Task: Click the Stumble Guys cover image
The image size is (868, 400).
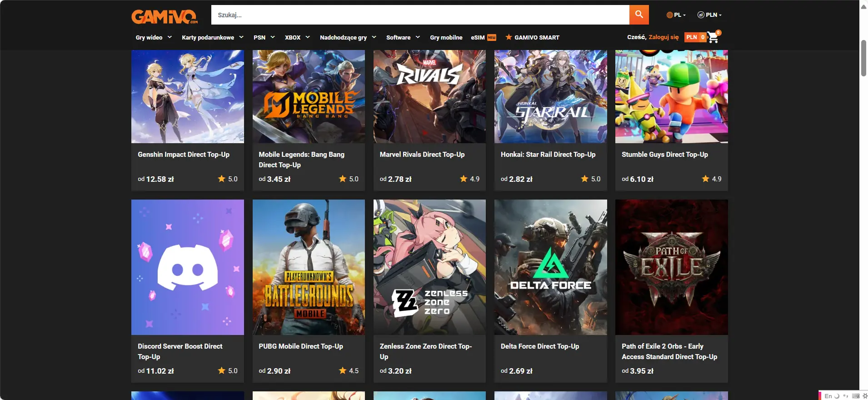Action: [672, 96]
